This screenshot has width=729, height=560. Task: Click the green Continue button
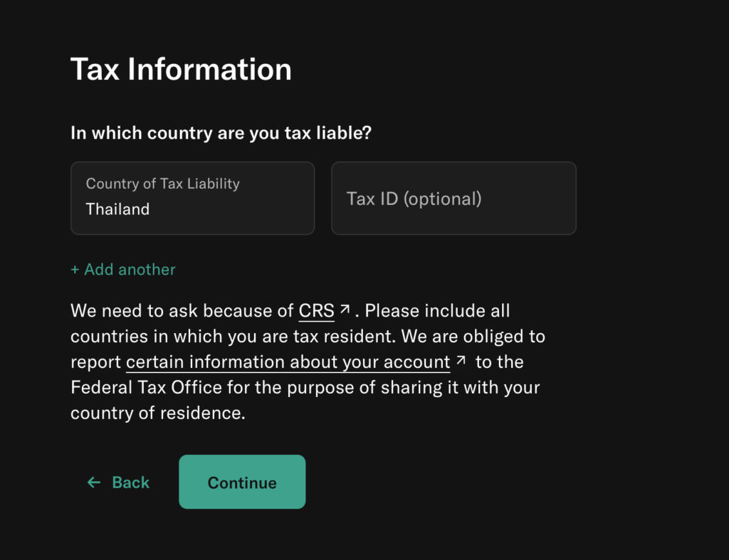pos(242,482)
